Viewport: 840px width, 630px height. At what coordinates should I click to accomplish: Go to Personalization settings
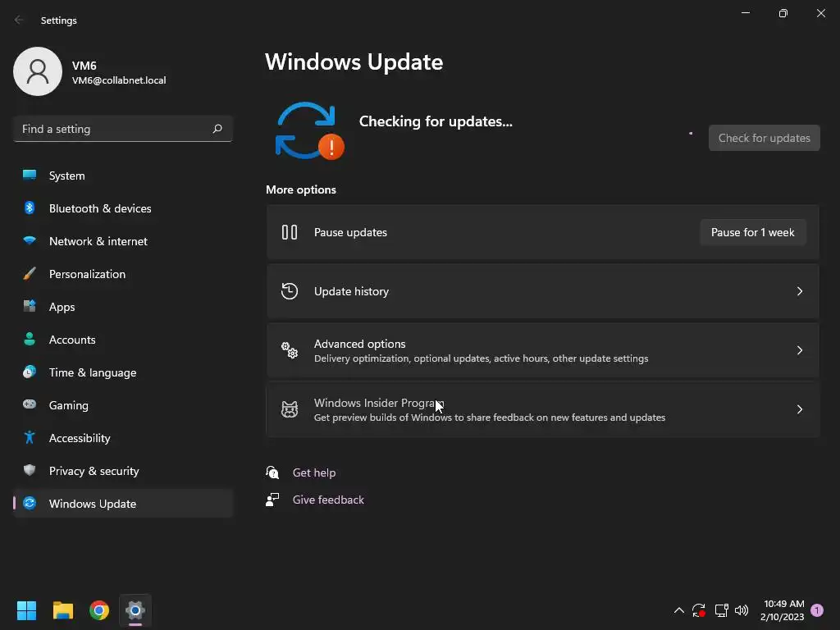click(123, 274)
